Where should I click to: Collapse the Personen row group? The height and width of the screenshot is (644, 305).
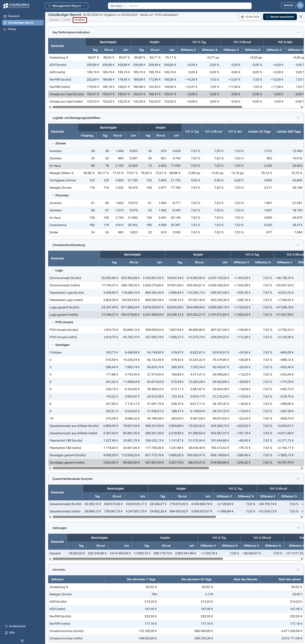tap(53, 196)
